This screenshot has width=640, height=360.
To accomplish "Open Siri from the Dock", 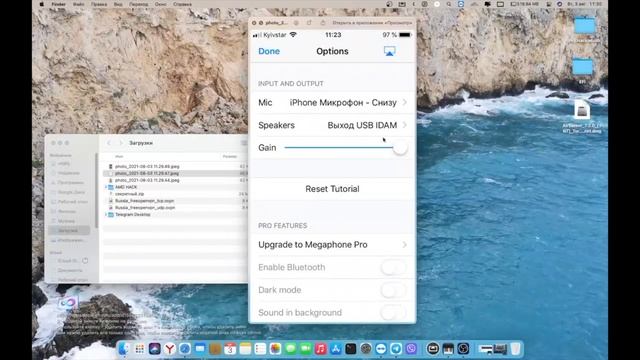I will [x=154, y=349].
